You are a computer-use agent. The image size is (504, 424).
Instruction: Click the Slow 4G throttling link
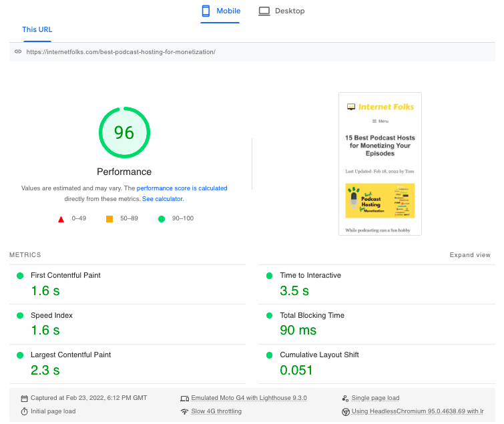pyautogui.click(x=216, y=411)
